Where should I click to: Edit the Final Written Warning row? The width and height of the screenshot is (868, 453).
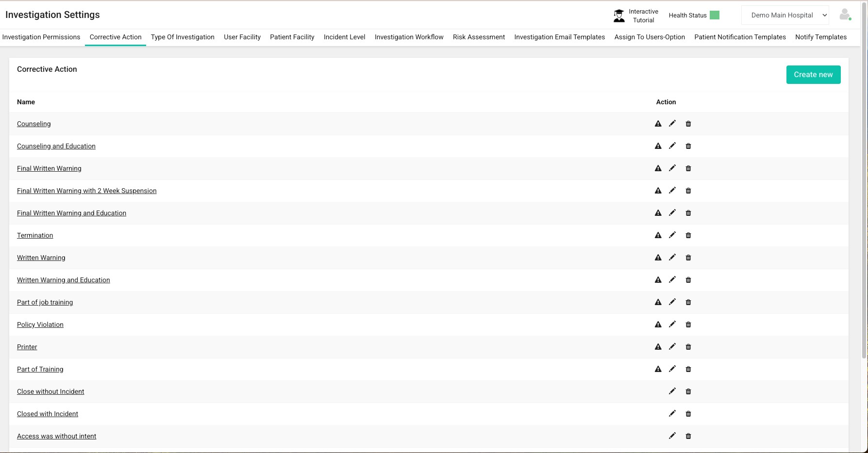(672, 168)
